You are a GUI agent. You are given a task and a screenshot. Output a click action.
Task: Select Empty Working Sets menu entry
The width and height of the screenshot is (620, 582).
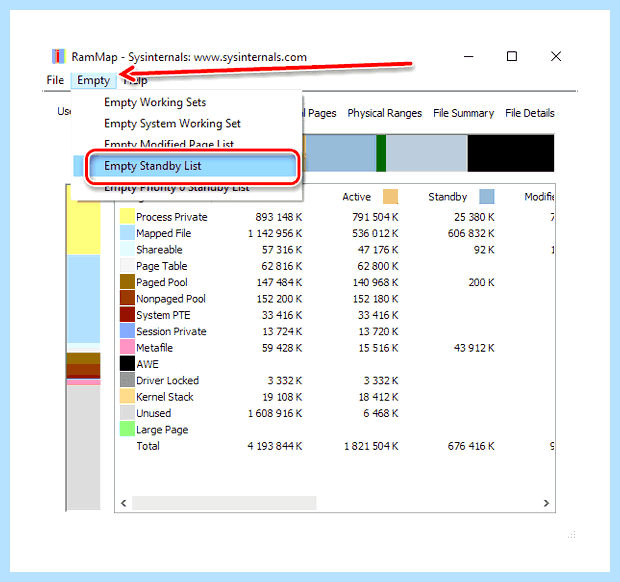tap(155, 102)
